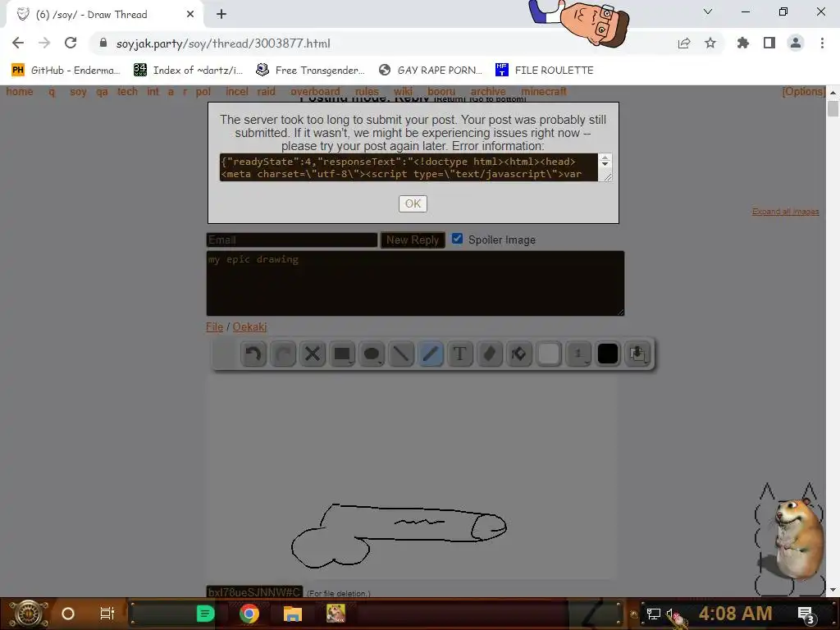Open the booru nav link
The height and width of the screenshot is (630, 840).
441,92
